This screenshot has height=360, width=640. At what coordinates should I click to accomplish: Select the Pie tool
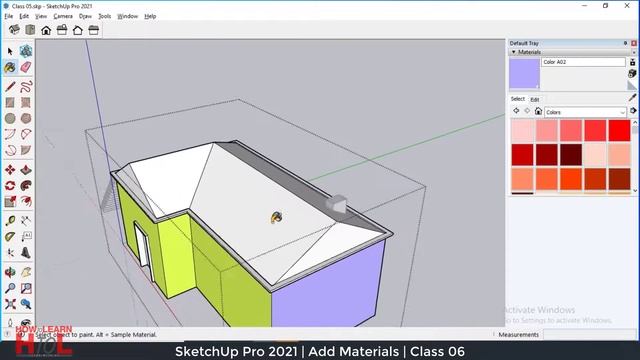click(x=26, y=150)
